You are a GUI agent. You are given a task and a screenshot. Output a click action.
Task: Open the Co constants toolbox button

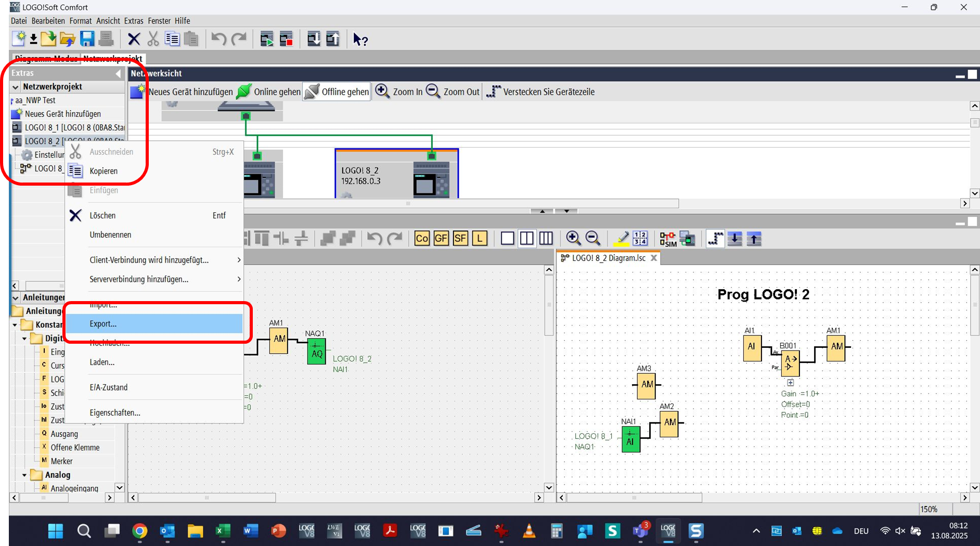coord(422,239)
